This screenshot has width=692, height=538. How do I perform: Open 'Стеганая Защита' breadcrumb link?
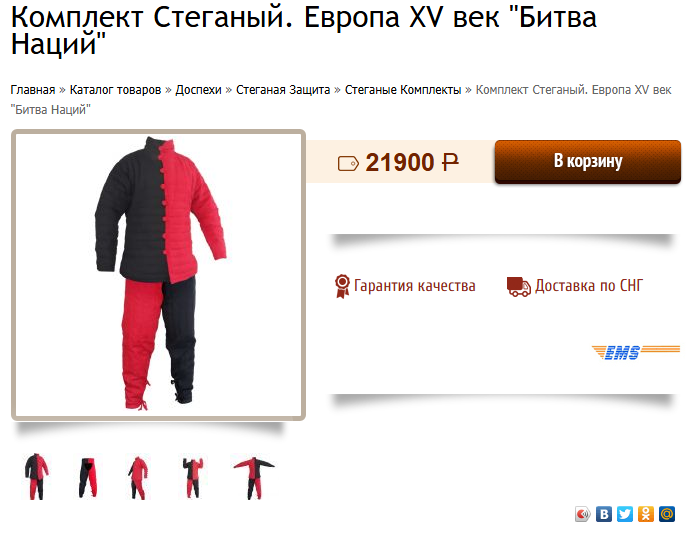pos(283,90)
